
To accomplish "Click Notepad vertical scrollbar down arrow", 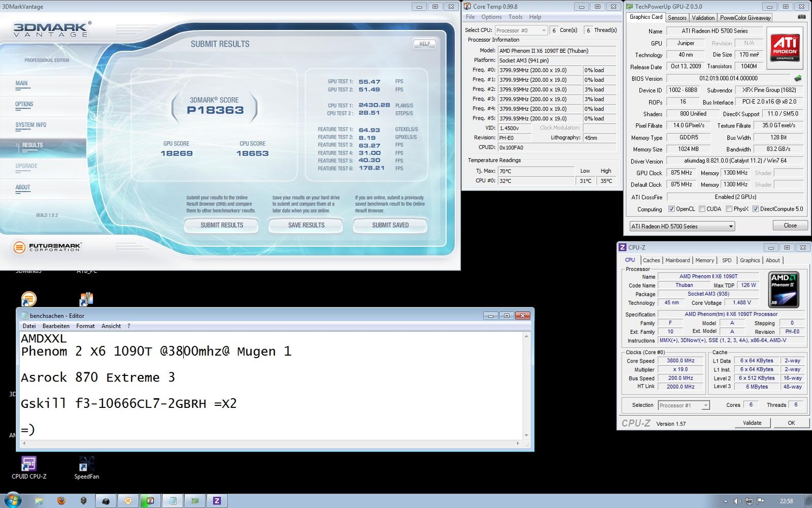I will coord(526,435).
